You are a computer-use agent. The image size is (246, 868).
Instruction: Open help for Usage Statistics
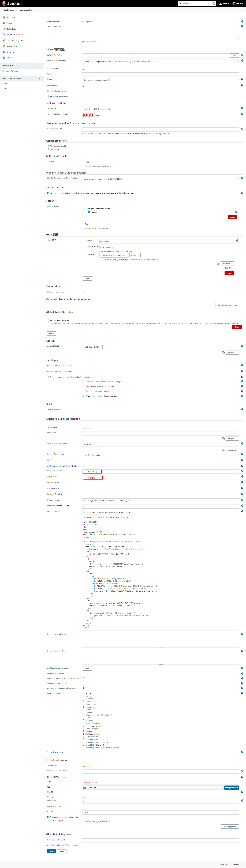click(x=242, y=193)
